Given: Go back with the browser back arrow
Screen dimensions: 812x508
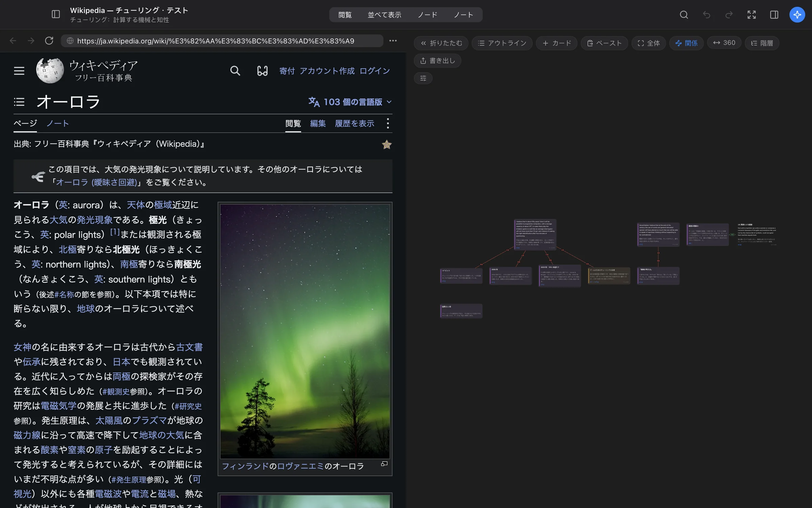Looking at the screenshot, I should tap(13, 41).
